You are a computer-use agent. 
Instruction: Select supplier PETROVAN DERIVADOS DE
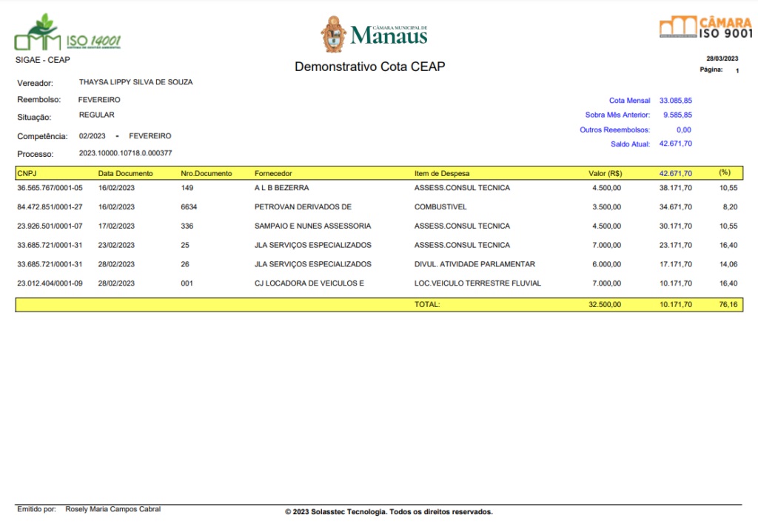click(303, 207)
